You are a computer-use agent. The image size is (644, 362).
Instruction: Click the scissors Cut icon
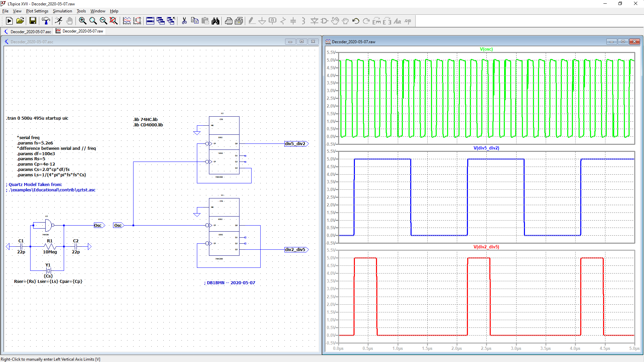pyautogui.click(x=184, y=21)
